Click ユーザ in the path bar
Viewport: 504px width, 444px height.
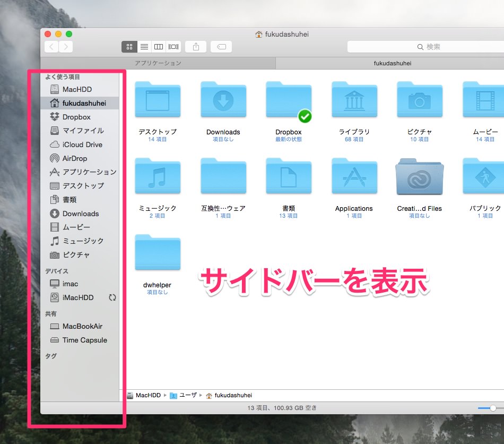click(183, 395)
